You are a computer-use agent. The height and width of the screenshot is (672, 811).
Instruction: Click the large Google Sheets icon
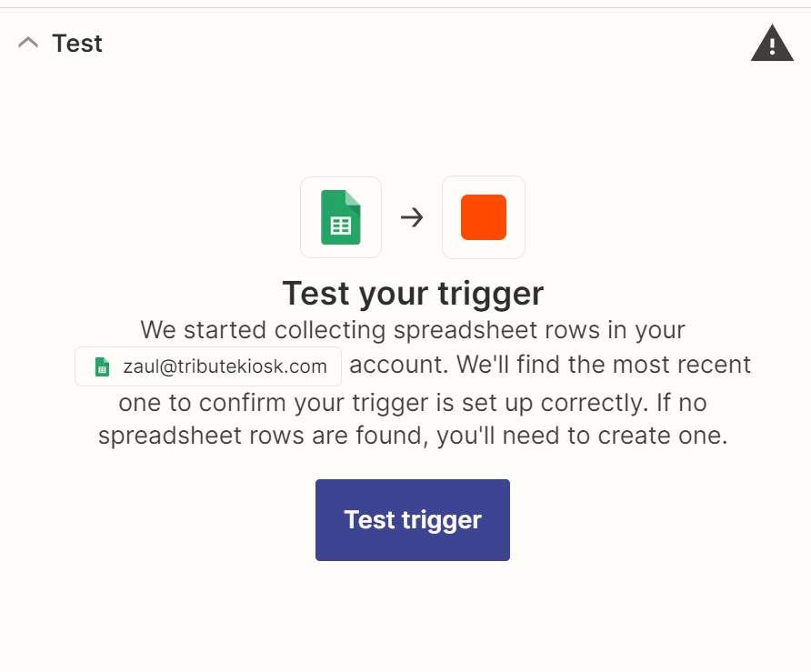pyautogui.click(x=341, y=217)
